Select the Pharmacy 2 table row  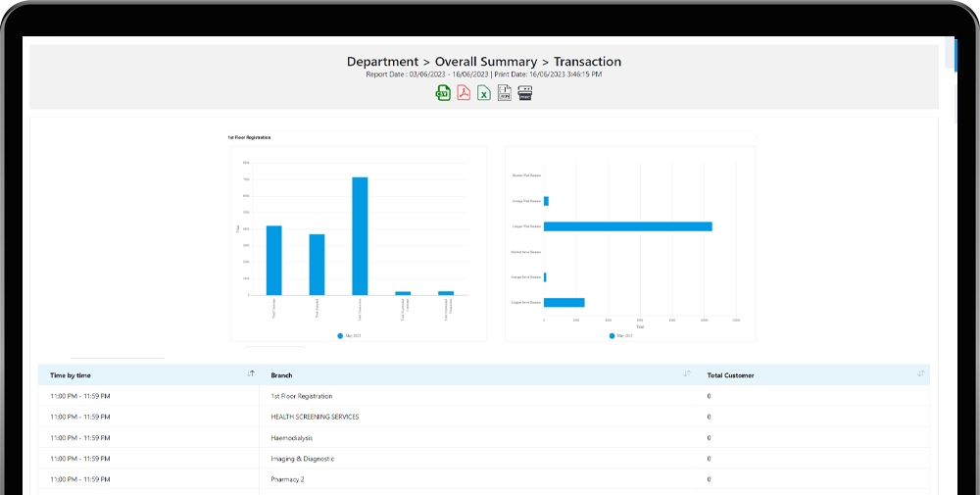(287, 479)
